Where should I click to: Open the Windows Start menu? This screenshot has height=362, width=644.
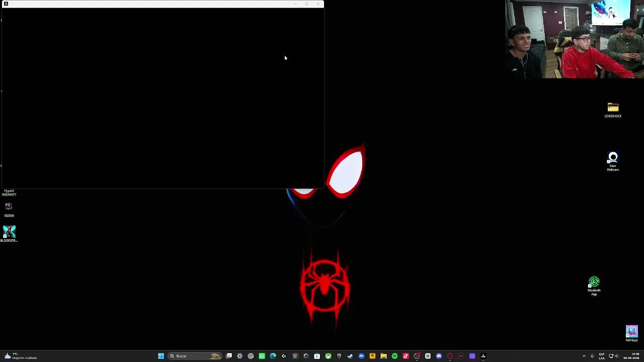[161, 356]
